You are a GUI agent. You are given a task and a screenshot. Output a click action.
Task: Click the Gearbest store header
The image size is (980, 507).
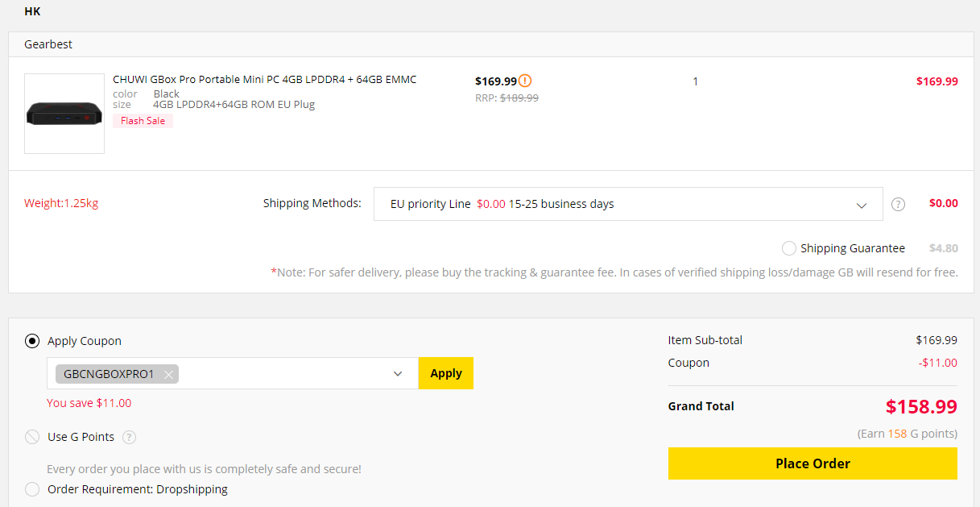(48, 44)
